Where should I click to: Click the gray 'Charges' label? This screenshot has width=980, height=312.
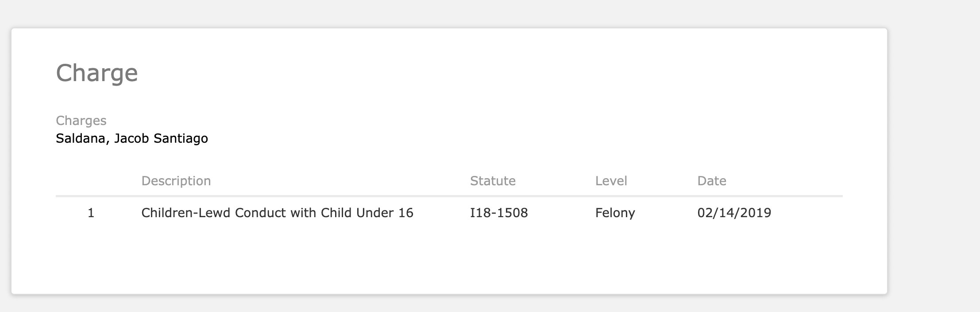pos(81,121)
